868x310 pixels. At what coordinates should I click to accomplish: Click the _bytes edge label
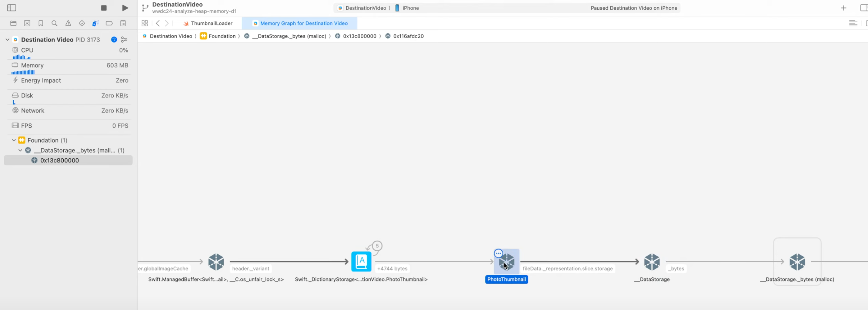pos(676,268)
